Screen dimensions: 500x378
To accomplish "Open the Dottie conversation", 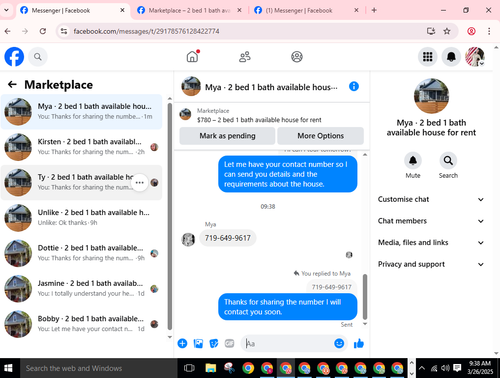I will pyautogui.click(x=81, y=253).
